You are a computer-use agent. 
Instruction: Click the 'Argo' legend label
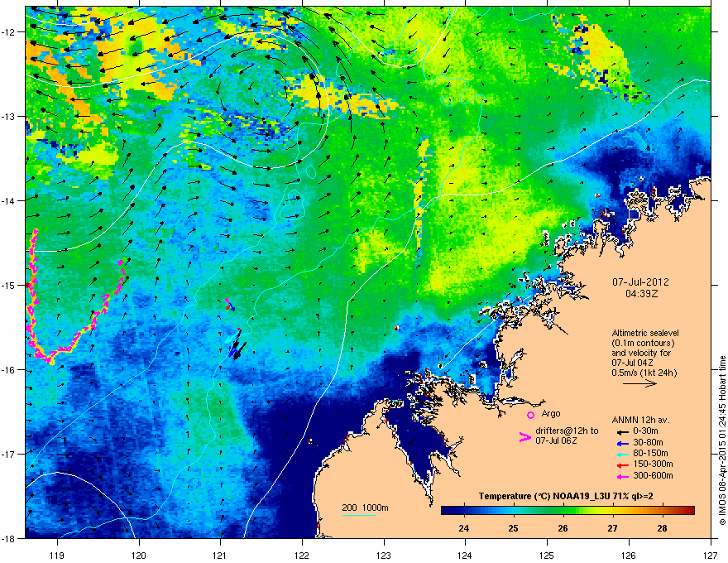551,413
